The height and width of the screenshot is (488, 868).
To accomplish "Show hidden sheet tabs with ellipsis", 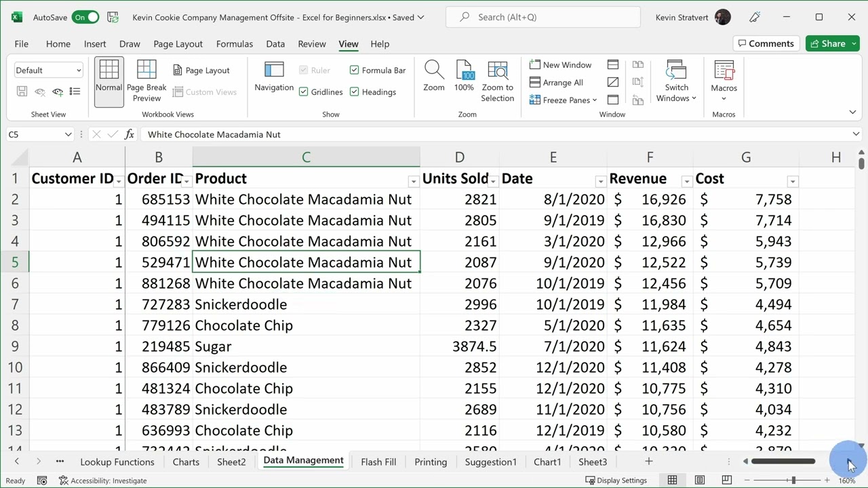I will tap(60, 462).
